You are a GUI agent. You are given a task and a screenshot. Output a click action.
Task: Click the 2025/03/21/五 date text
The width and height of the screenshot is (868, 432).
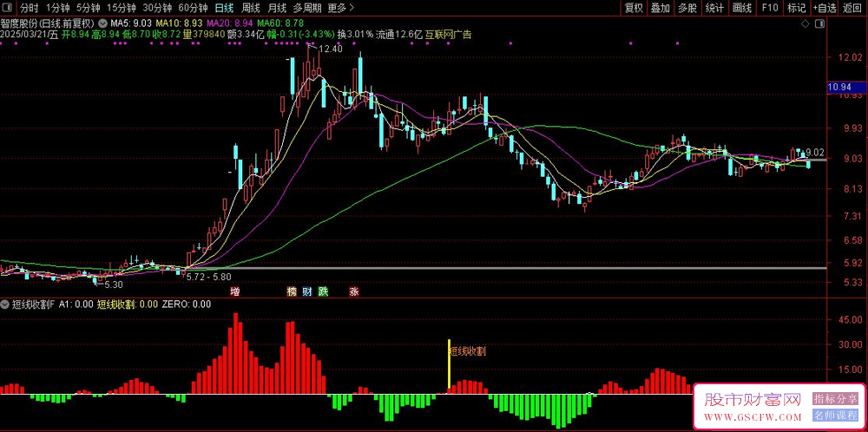tap(29, 35)
